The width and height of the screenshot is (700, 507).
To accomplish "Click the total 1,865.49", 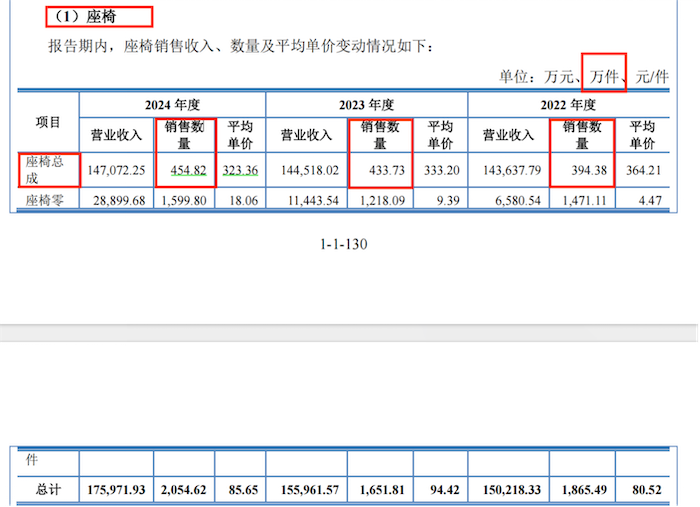I will click(x=584, y=490).
